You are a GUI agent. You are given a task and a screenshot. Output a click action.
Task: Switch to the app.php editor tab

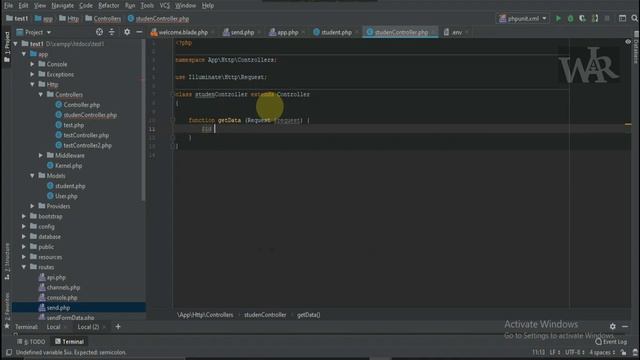(x=287, y=32)
